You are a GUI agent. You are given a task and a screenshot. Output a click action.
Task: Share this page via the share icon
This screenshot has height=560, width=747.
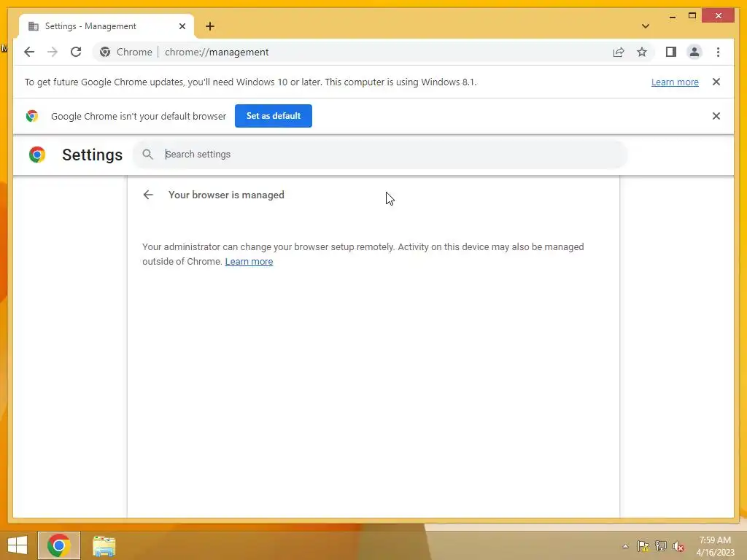point(619,52)
